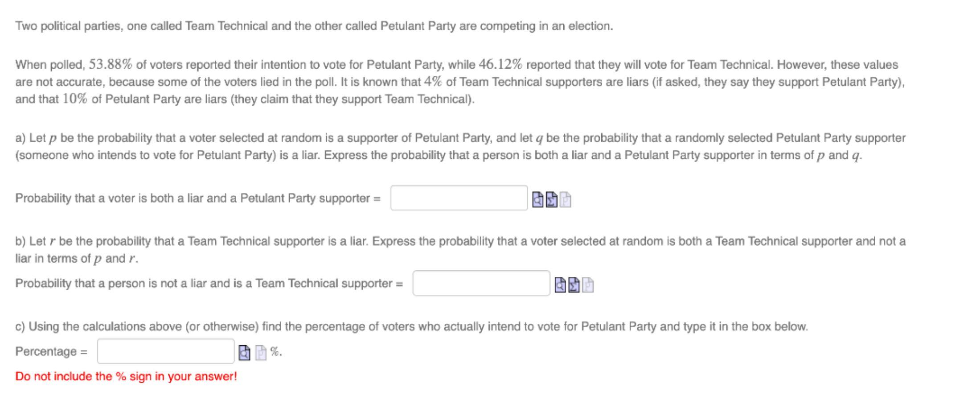This screenshot has height=400, width=980.
Task: Focus the liar and Petulant Party supporter answer field
Action: (459, 198)
